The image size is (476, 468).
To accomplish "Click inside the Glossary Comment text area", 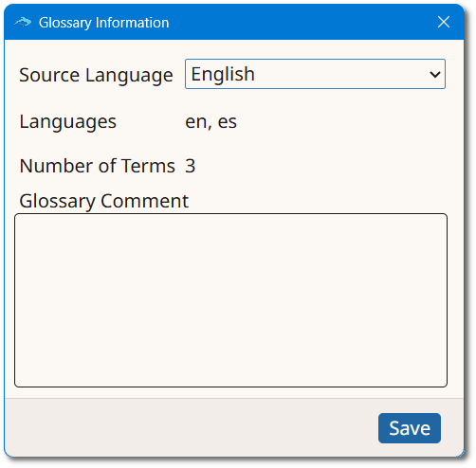I will click(230, 300).
